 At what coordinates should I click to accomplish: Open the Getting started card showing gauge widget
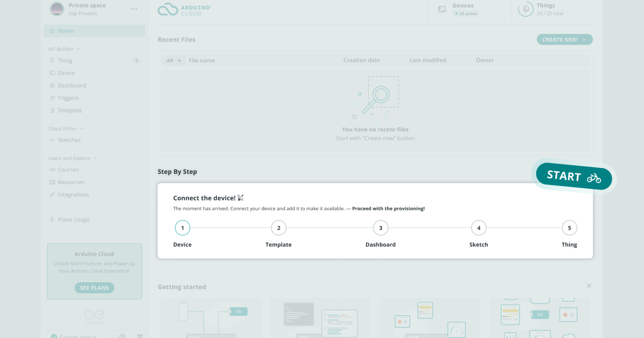(x=430, y=318)
